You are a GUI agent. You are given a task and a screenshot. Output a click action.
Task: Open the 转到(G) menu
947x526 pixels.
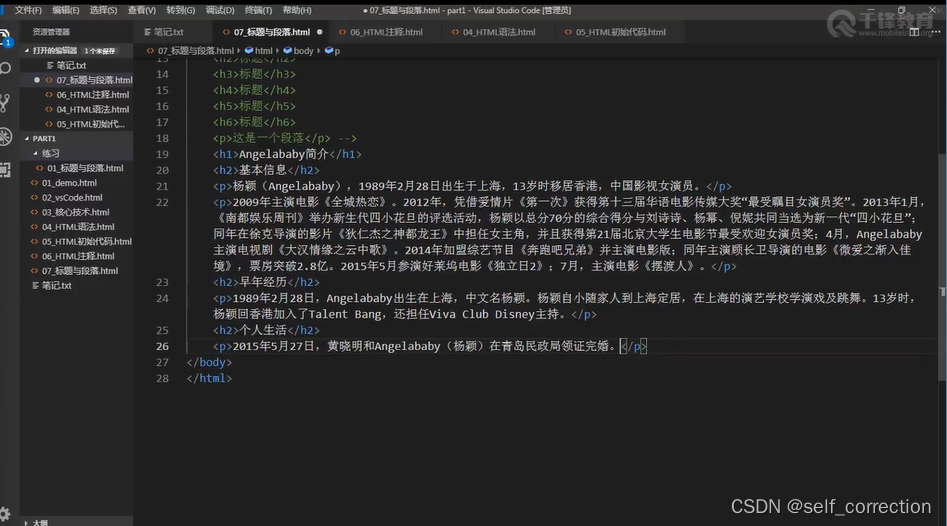click(x=181, y=10)
